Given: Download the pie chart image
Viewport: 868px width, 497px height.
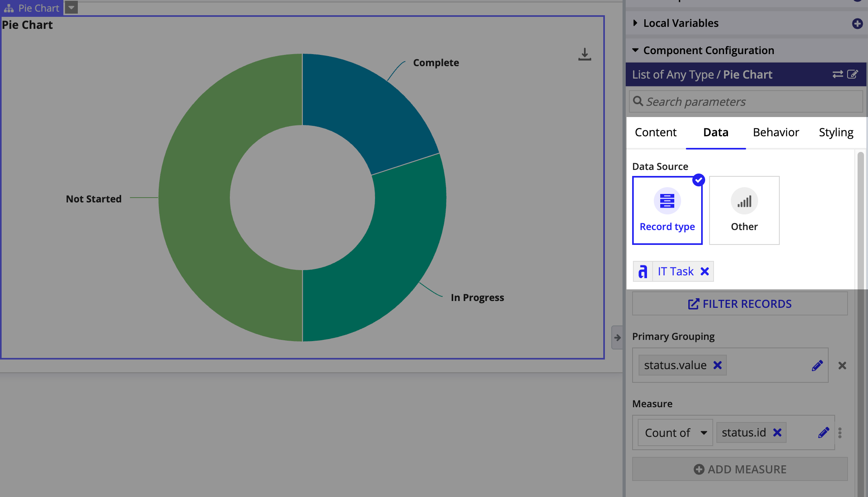Looking at the screenshot, I should point(584,55).
